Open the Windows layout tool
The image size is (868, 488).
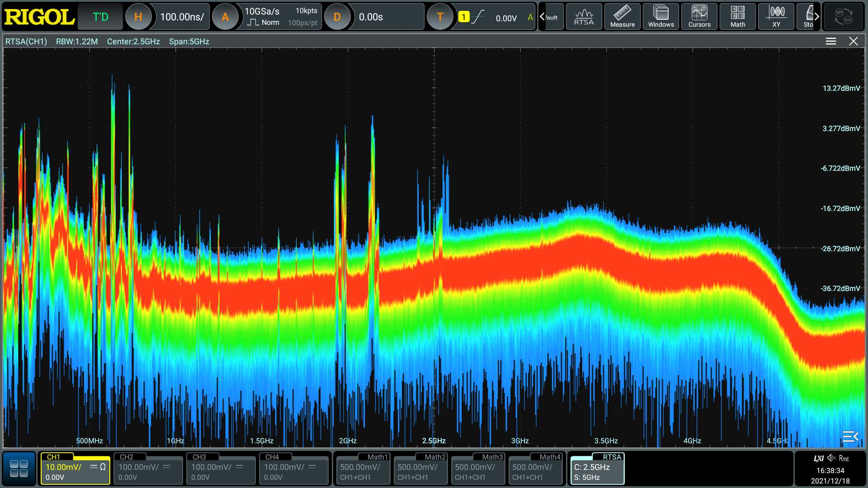pyautogui.click(x=660, y=17)
